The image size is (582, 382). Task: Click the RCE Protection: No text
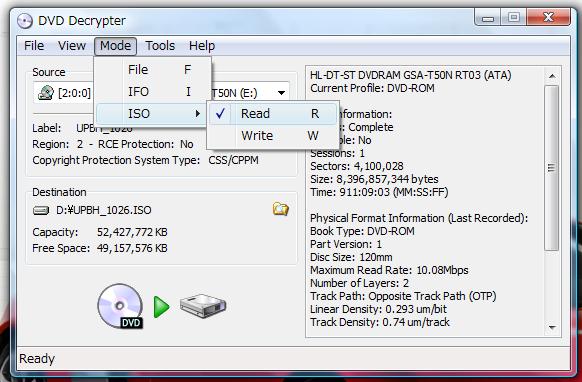coord(146,144)
